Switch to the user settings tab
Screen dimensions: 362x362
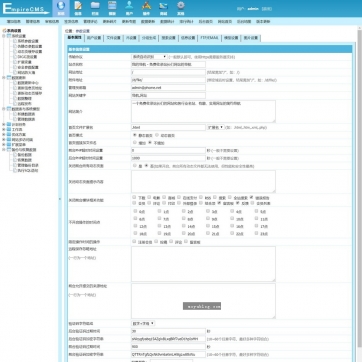tap(94, 38)
